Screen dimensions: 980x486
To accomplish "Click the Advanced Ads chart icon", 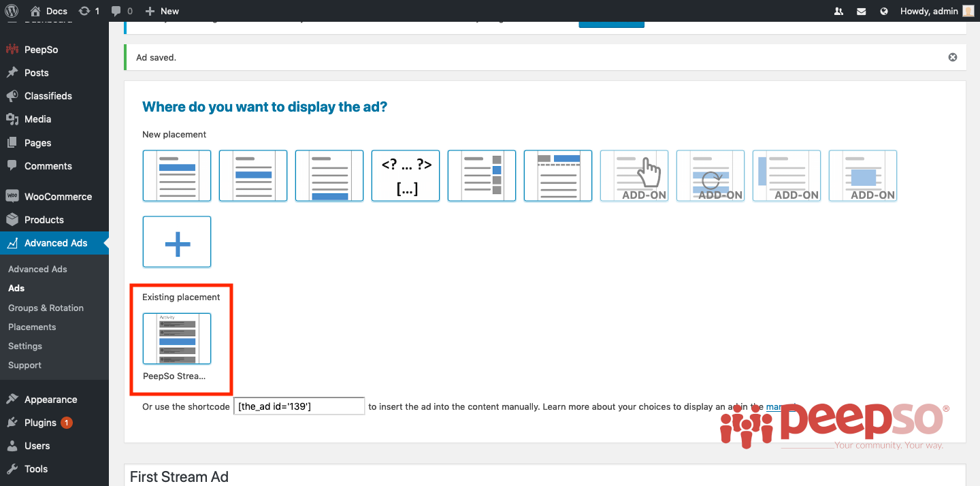I will [x=12, y=243].
